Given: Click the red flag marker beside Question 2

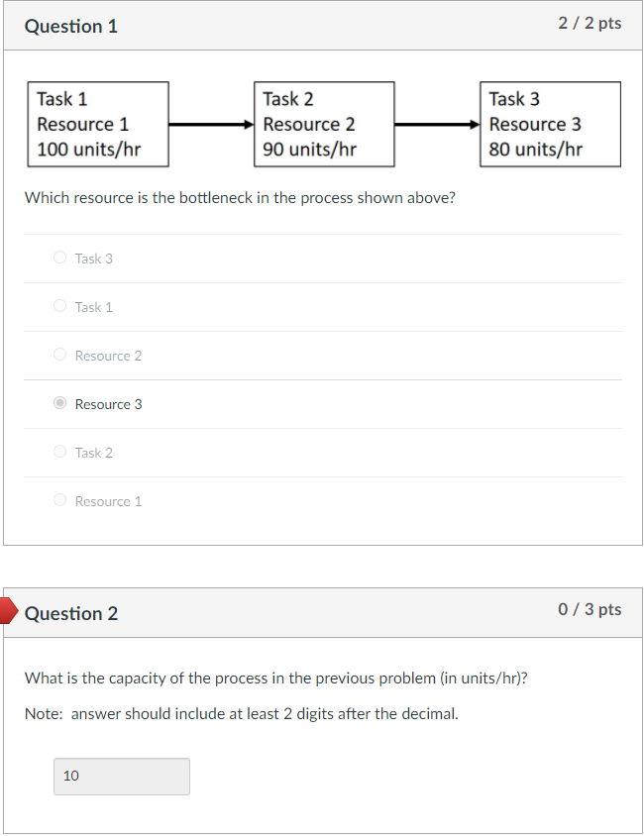Looking at the screenshot, I should (7, 610).
